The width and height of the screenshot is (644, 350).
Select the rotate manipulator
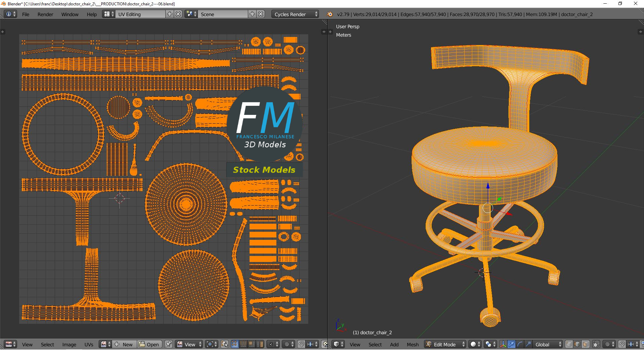coord(520,344)
